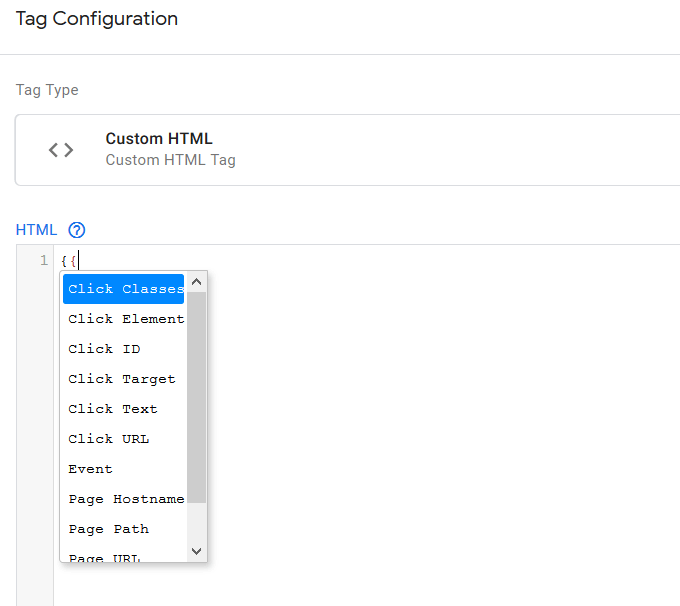Select Page URL at the list bottom
Viewport: 680px width, 606px height.
point(104,556)
